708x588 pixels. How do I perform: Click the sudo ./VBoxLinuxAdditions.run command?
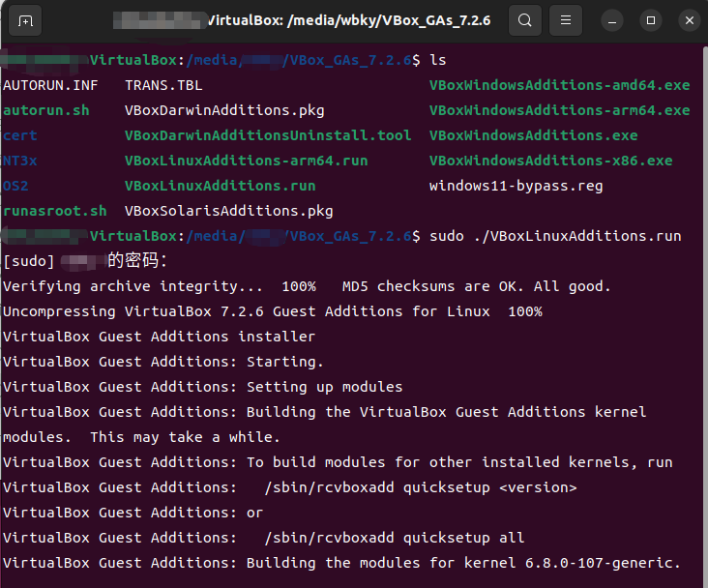pyautogui.click(x=555, y=236)
